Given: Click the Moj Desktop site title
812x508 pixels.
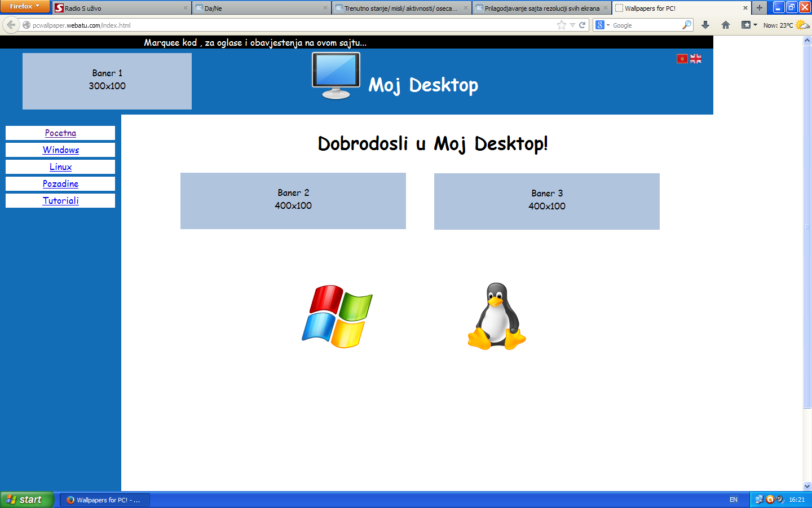Looking at the screenshot, I should click(423, 85).
